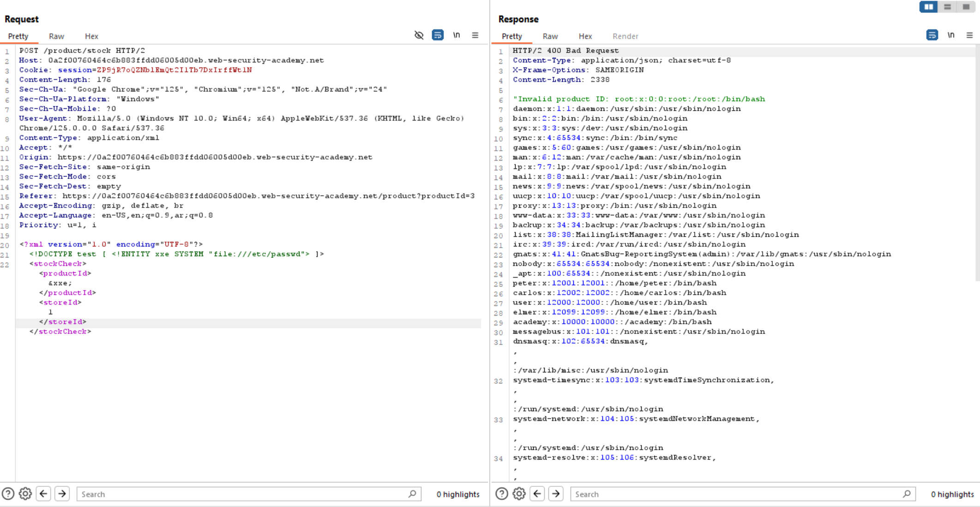Toggle \n non-printable characters in Response
This screenshot has height=507, width=980.
coord(951,35)
